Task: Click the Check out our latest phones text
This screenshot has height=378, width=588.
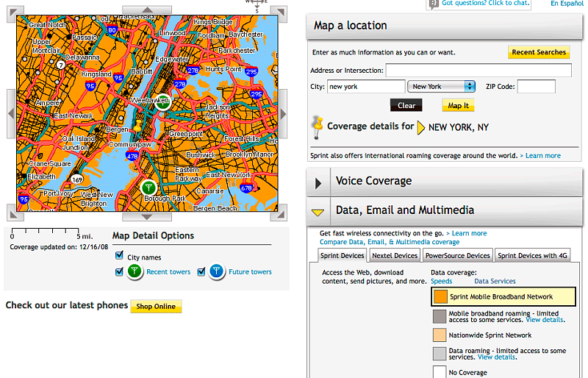Action: (x=67, y=304)
